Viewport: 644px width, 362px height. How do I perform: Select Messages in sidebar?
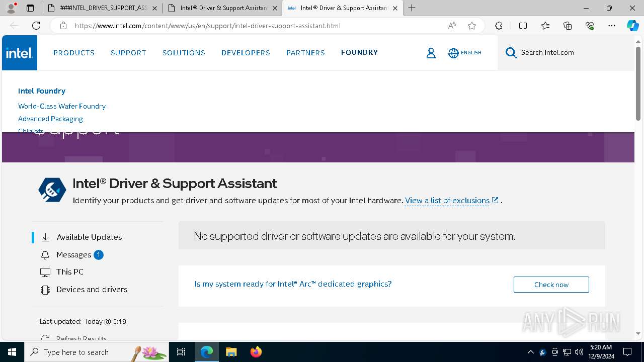73,255
